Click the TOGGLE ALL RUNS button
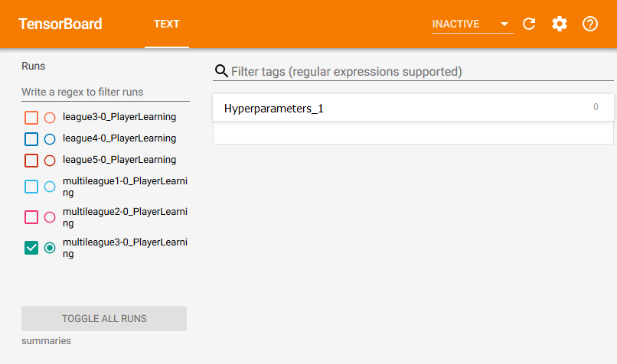 (x=104, y=318)
